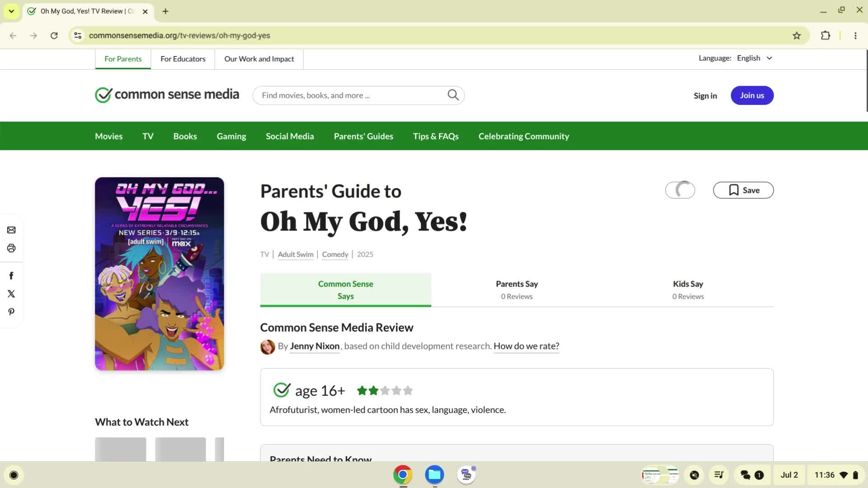This screenshot has width=868, height=488.
Task: Open the second What to Watch Next card
Action: [x=180, y=449]
